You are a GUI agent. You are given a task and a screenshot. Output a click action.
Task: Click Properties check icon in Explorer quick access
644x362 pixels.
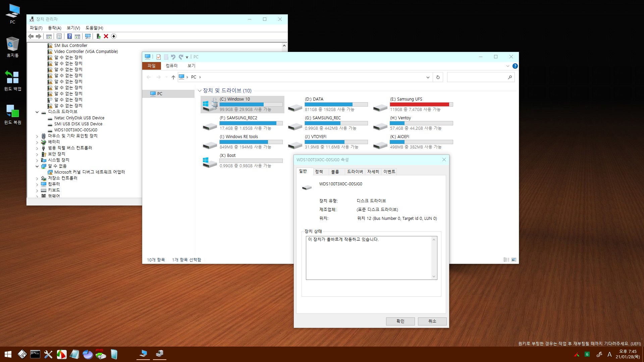(159, 57)
